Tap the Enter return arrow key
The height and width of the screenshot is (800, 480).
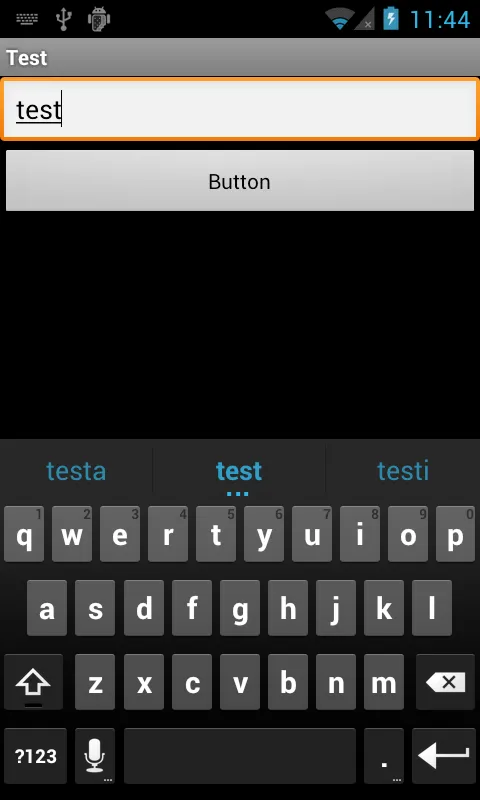coord(444,755)
